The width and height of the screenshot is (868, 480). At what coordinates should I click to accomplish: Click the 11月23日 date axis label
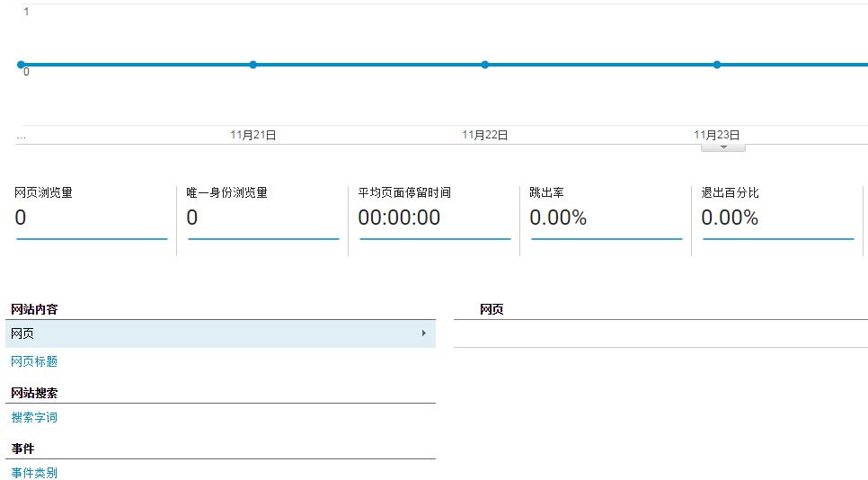[717, 135]
